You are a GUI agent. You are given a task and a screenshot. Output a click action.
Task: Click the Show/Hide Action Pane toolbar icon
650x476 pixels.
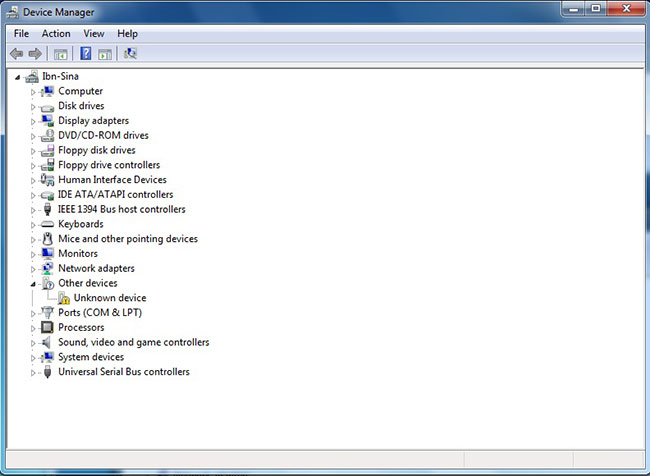click(x=105, y=54)
